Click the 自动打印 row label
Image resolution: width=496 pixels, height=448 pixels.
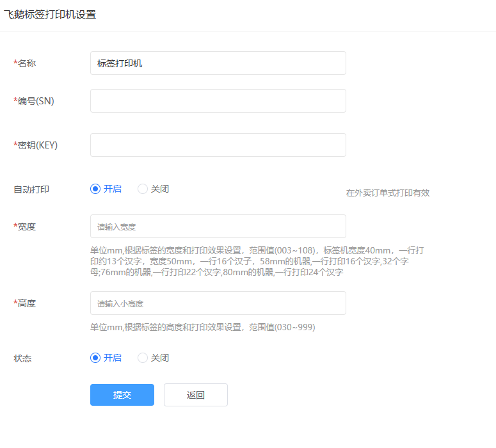[x=31, y=189]
